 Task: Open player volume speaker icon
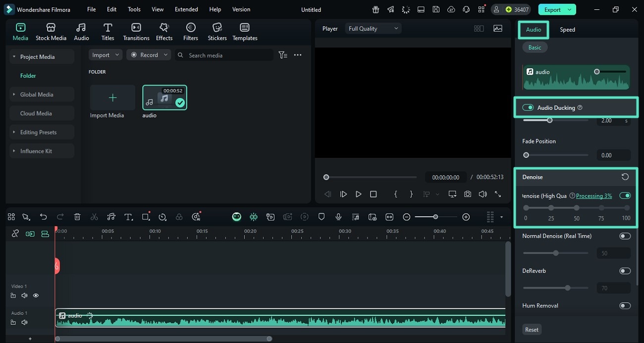483,194
